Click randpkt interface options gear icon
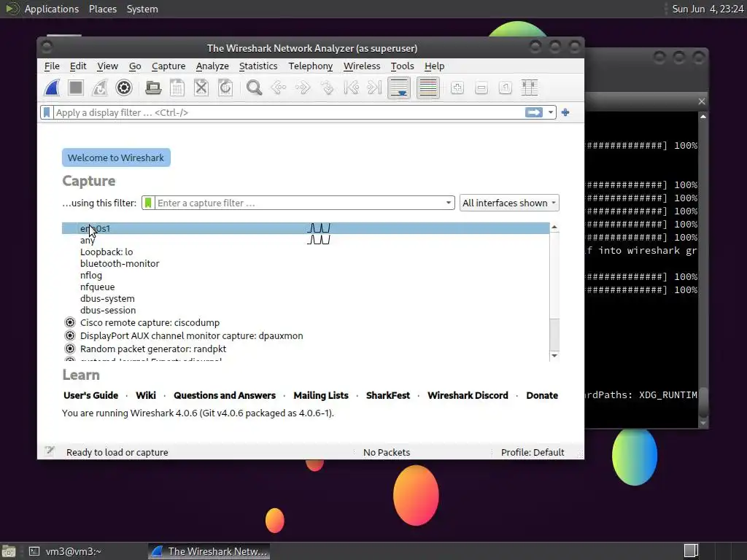Image resolution: width=747 pixels, height=560 pixels. [70, 349]
